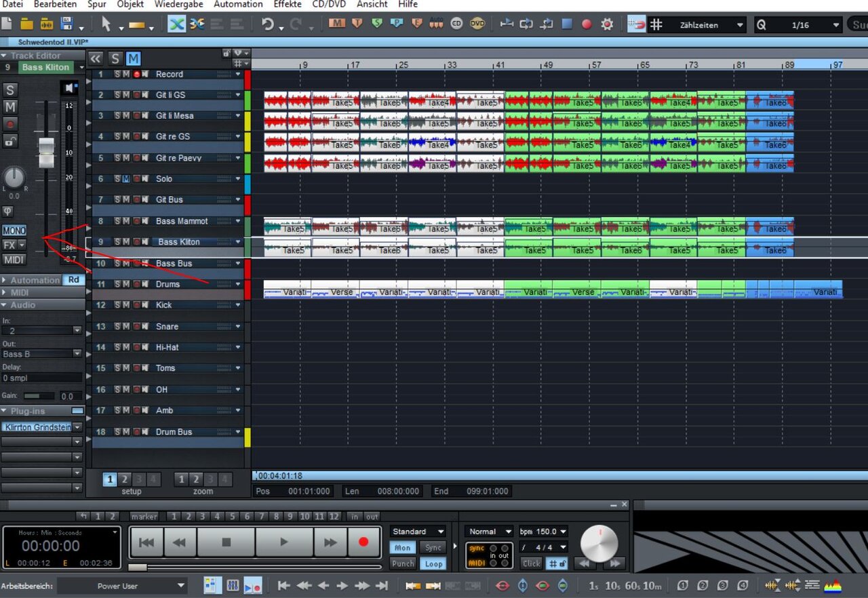This screenshot has height=598, width=868.
Task: Click the Record button in transport panel
Action: coord(363,542)
